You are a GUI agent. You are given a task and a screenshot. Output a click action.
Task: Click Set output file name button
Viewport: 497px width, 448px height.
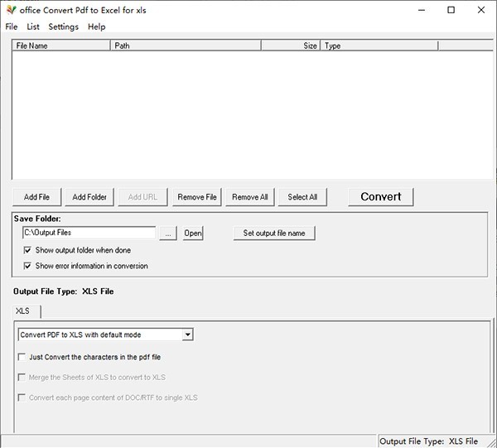click(274, 234)
